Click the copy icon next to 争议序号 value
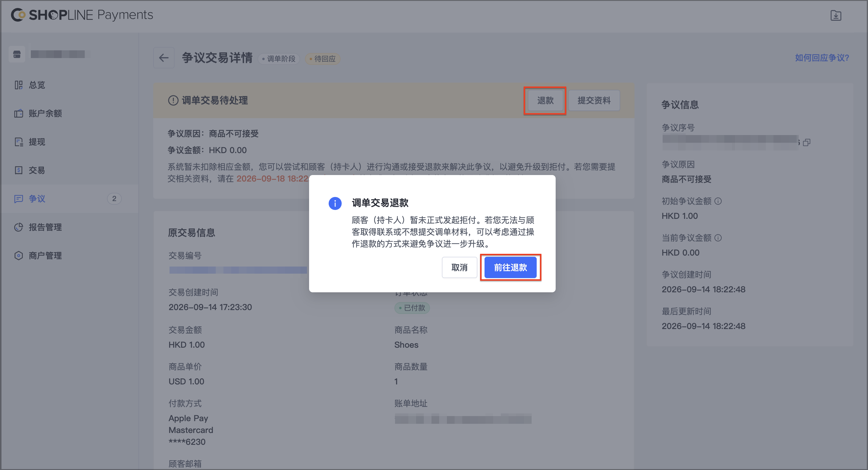 pos(806,142)
